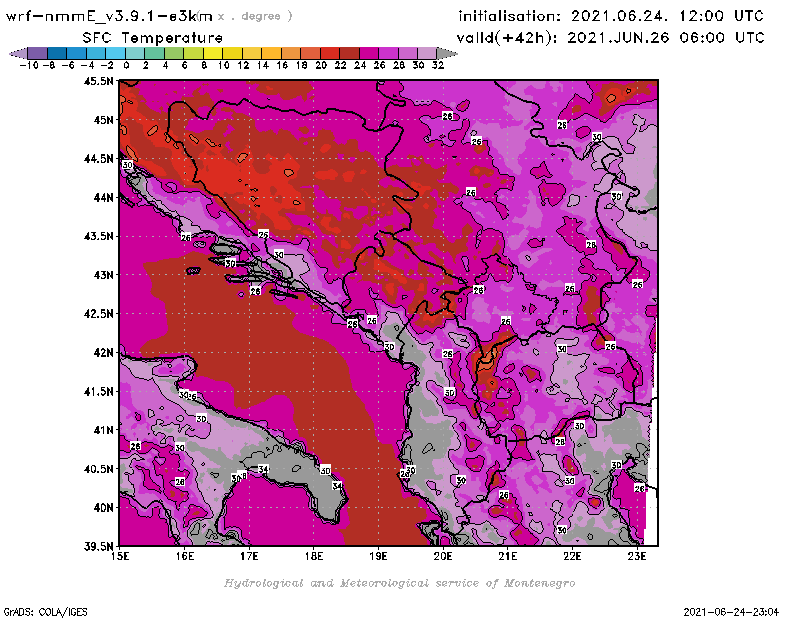Select the legend swatch between 4 and 6
The image size is (800, 618).
click(x=174, y=53)
